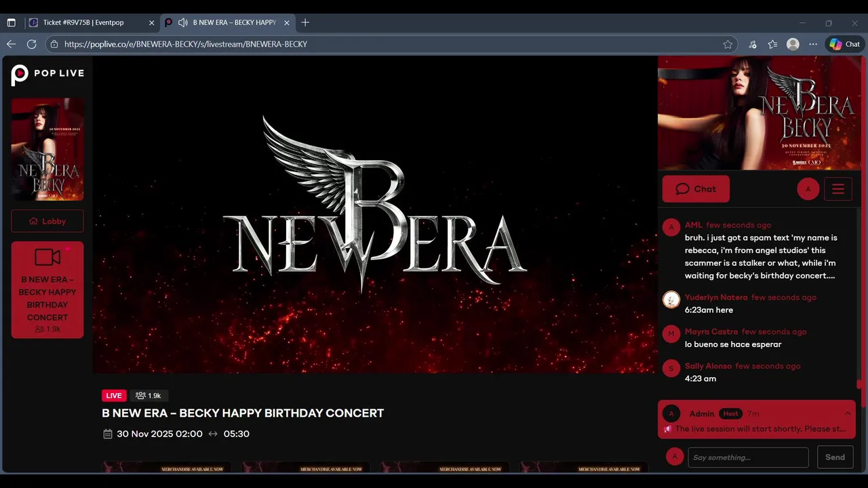Open the hamburger menu in chat panel
Viewport: 868px width, 488px height.
click(x=838, y=189)
